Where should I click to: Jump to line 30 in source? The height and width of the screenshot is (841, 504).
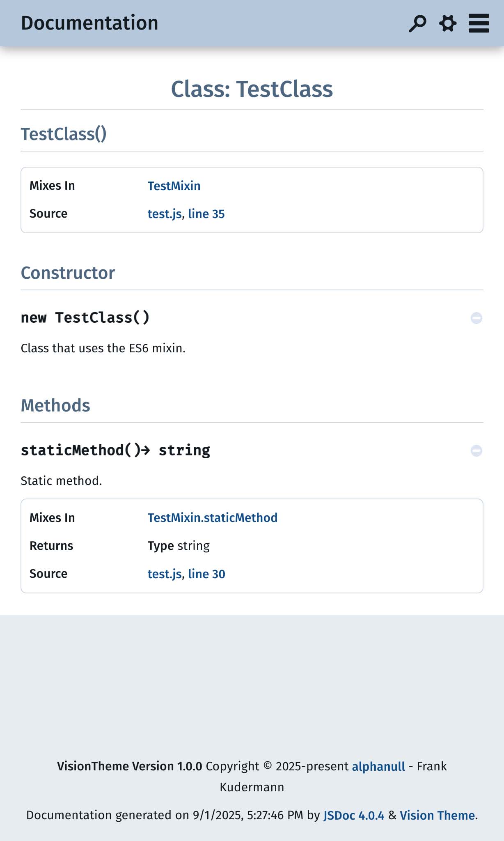207,574
